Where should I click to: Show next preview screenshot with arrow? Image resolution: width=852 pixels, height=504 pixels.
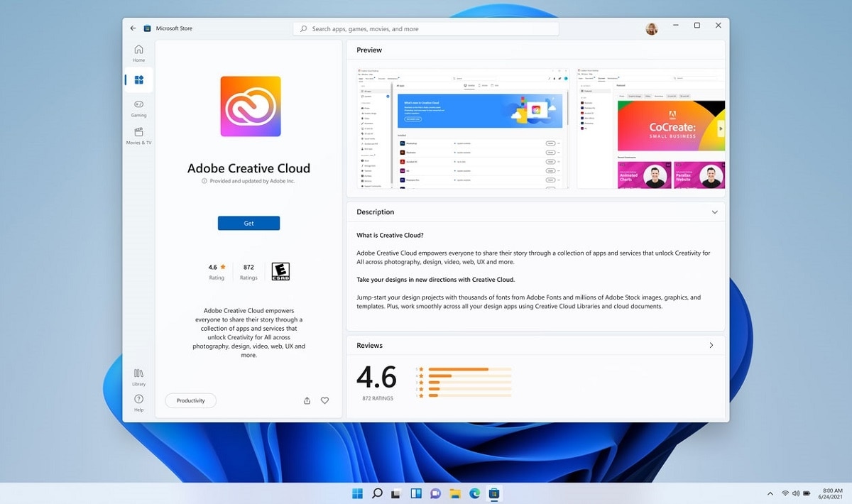(x=720, y=129)
